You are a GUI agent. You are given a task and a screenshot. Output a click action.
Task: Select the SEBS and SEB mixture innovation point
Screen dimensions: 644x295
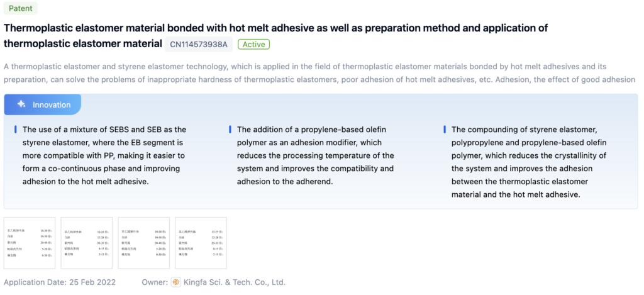click(x=104, y=155)
